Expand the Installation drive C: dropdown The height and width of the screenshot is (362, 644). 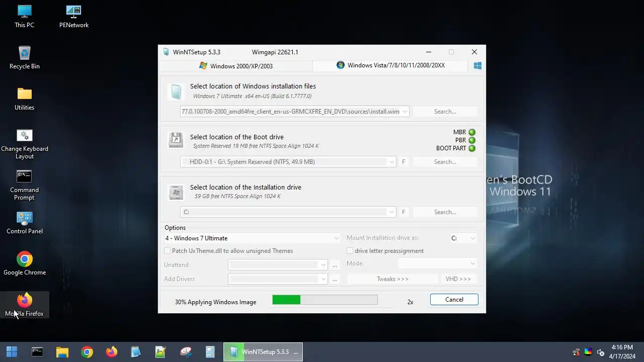391,212
